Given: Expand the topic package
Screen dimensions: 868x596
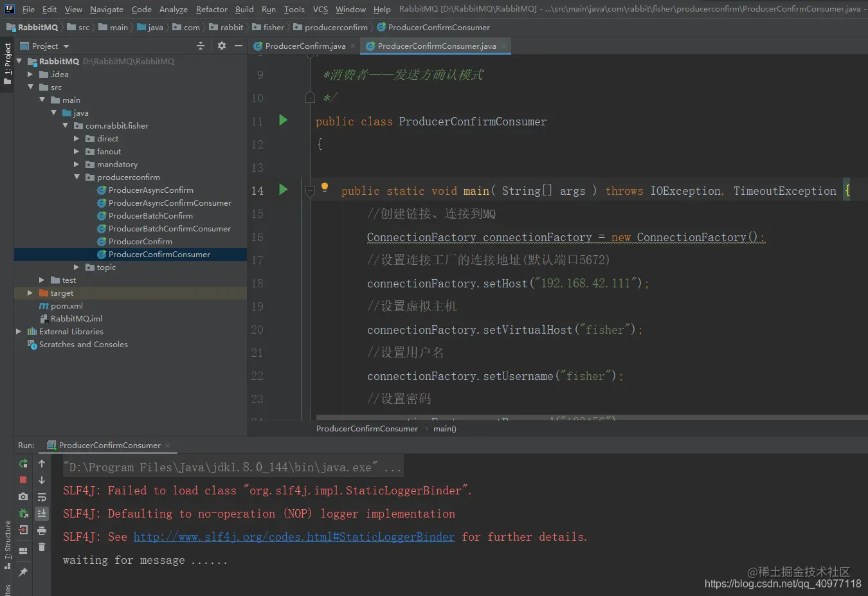Looking at the screenshot, I should pyautogui.click(x=77, y=267).
